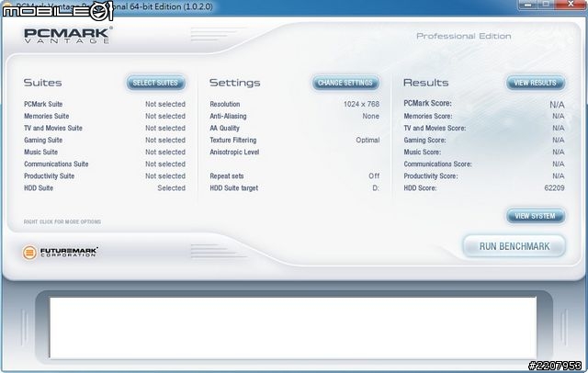Viewport: 588px width, 373px height.
Task: Click the AA Quality label
Action: click(224, 129)
